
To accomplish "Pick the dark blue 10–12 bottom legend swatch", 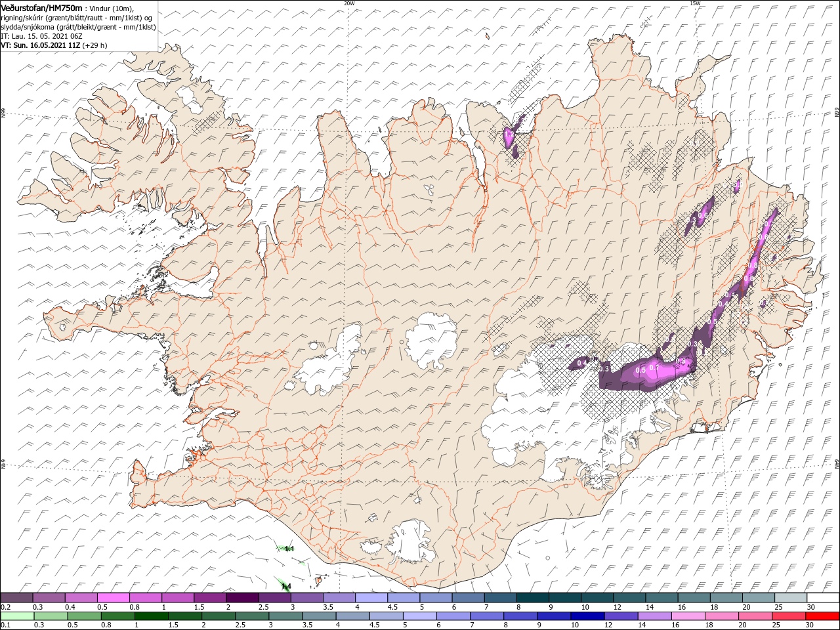I will click(x=587, y=616).
